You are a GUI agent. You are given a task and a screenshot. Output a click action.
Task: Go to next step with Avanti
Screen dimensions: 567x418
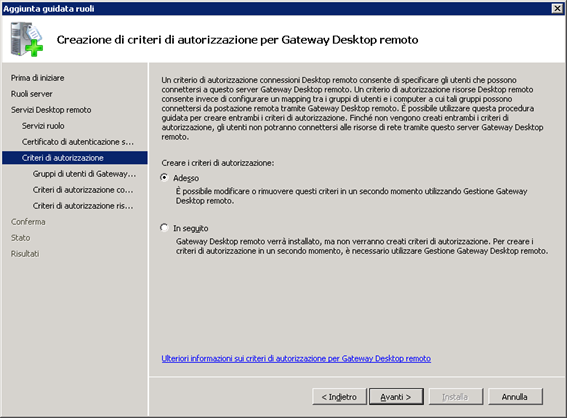point(396,397)
